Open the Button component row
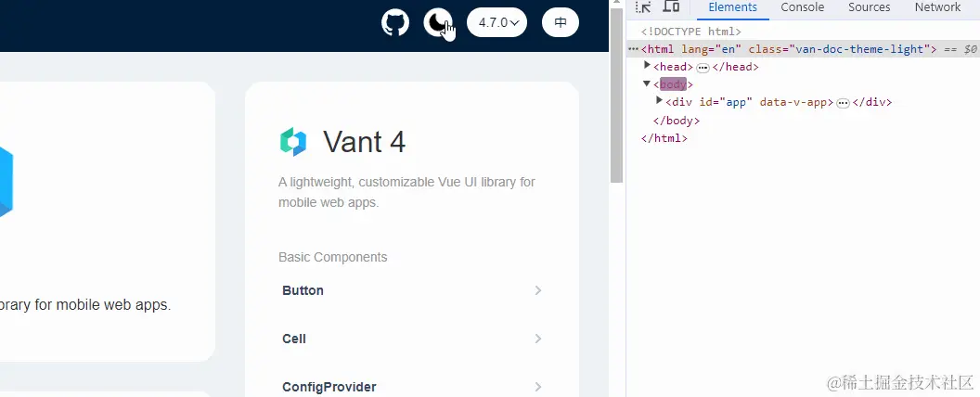Viewport: 980px width, 397px height. click(412, 290)
